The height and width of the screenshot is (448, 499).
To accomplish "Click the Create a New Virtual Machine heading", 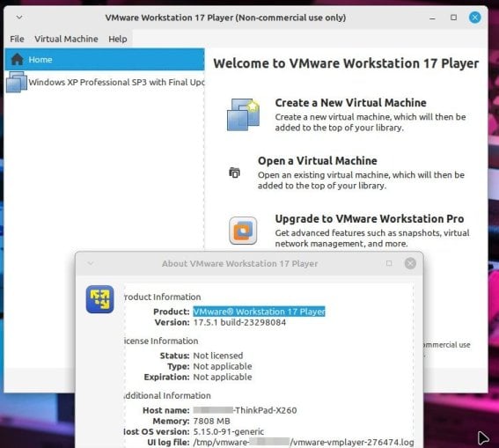I will (350, 103).
